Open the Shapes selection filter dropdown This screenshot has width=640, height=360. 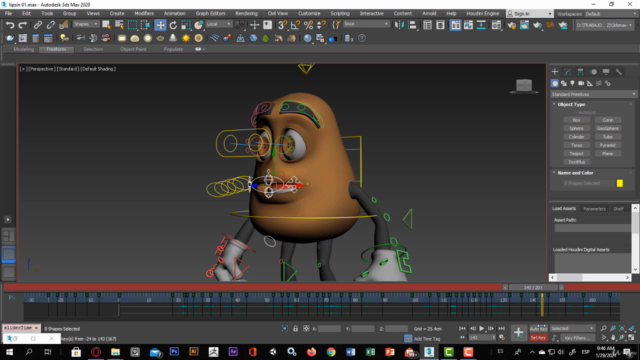pos(86,24)
